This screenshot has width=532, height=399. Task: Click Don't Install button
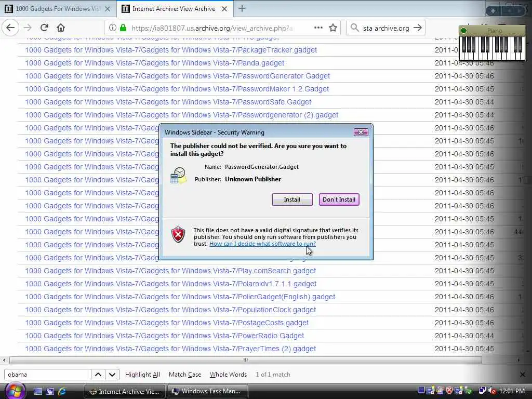point(339,199)
